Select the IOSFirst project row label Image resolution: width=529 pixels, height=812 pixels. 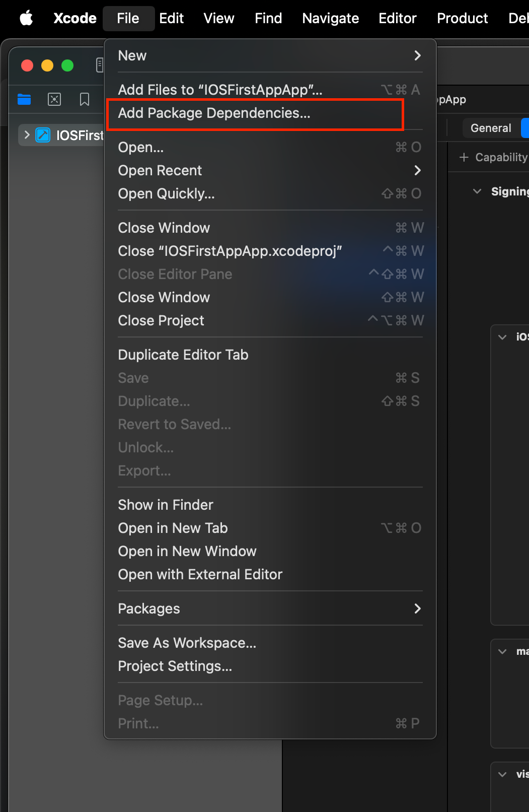tap(80, 135)
